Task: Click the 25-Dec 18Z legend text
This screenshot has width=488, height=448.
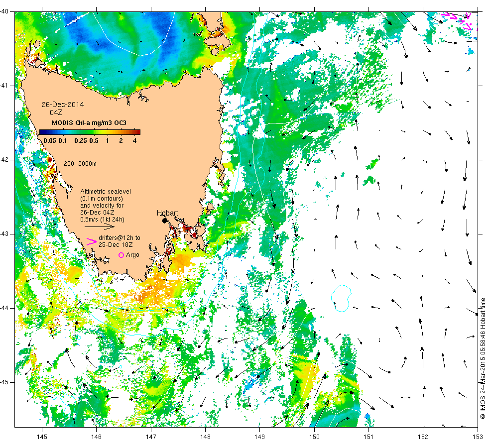Action: click(x=116, y=245)
